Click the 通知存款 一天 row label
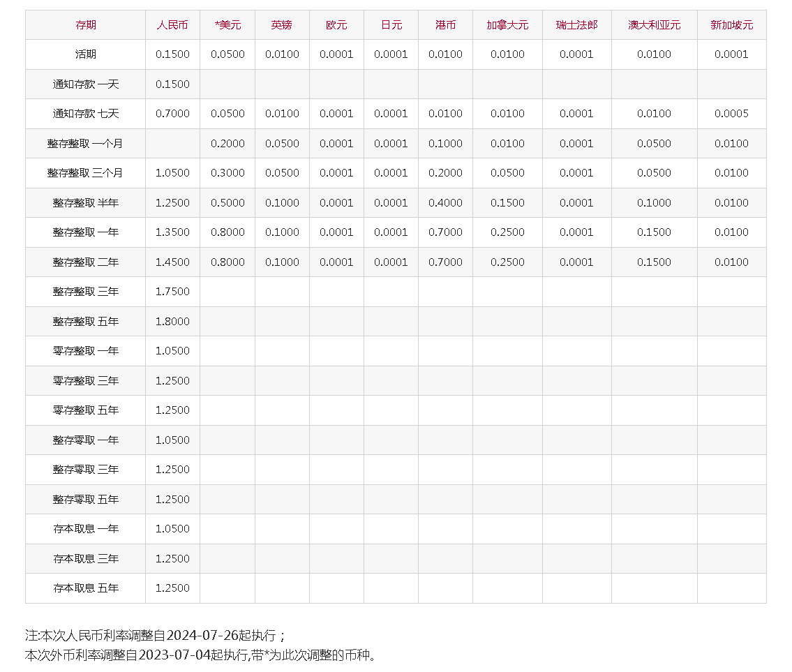This screenshot has width=792, height=672. point(85,84)
